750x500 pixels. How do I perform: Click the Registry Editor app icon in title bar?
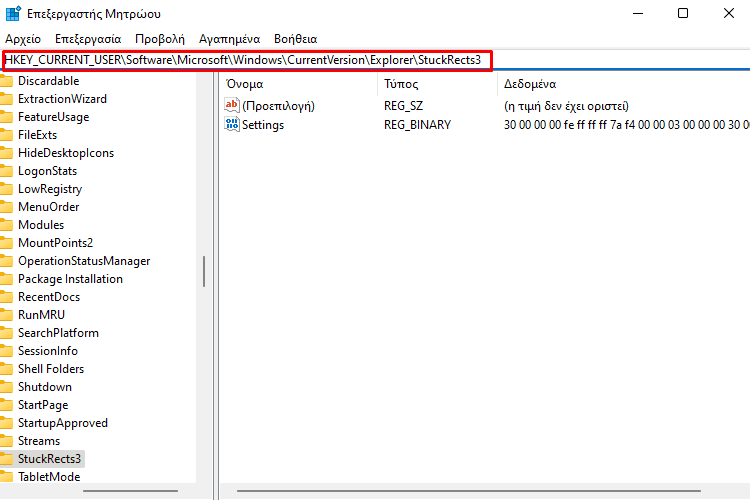[x=13, y=13]
